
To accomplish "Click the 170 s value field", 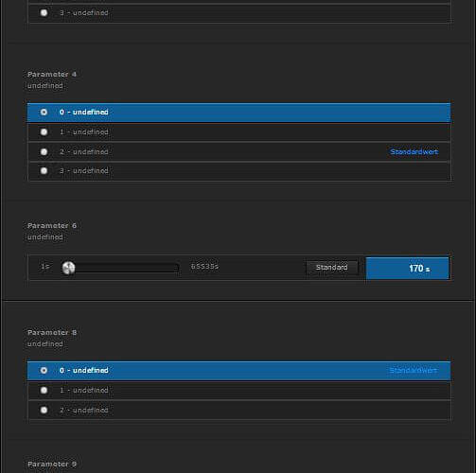I will coord(407,268).
